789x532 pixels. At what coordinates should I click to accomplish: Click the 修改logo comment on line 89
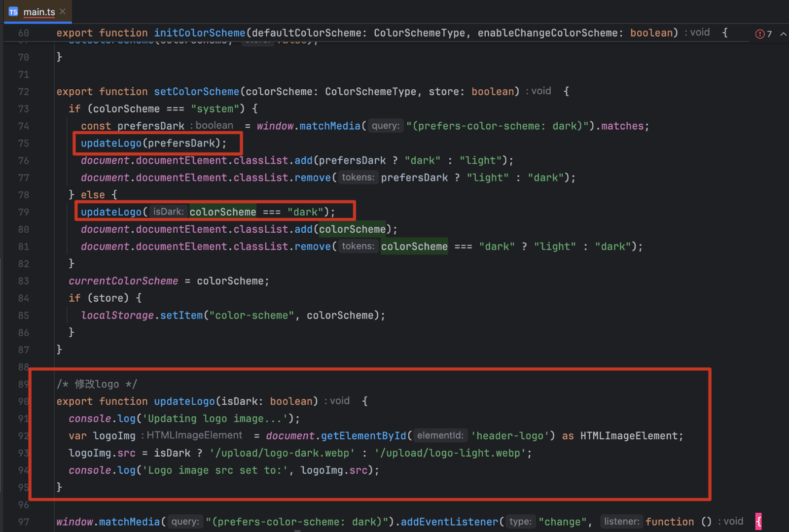pos(97,384)
